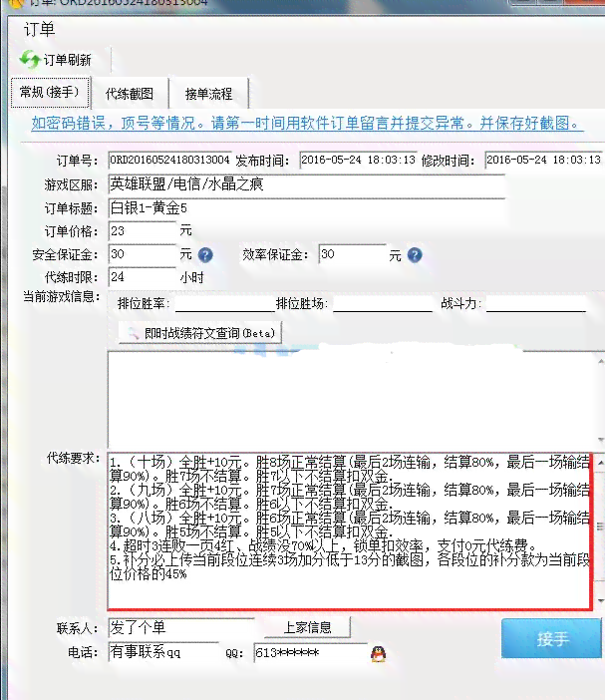Click inside the 代练要求 text area
The width and height of the screenshot is (605, 700).
click(x=350, y=531)
